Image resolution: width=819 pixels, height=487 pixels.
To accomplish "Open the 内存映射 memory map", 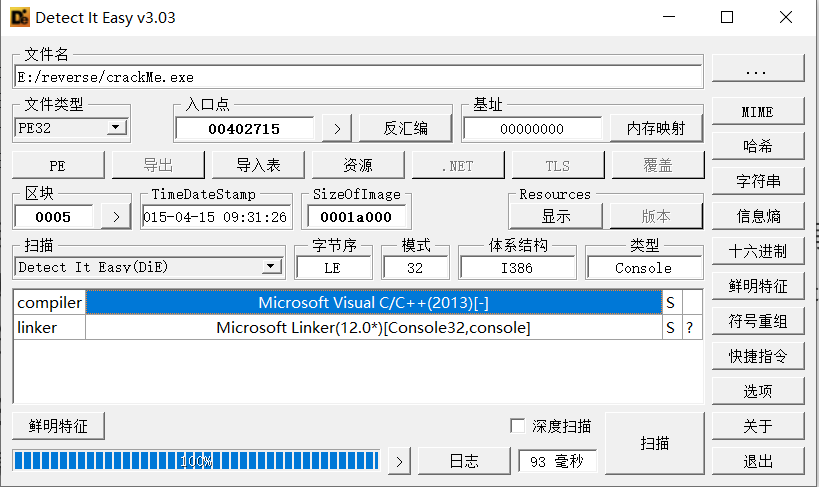I will 656,129.
